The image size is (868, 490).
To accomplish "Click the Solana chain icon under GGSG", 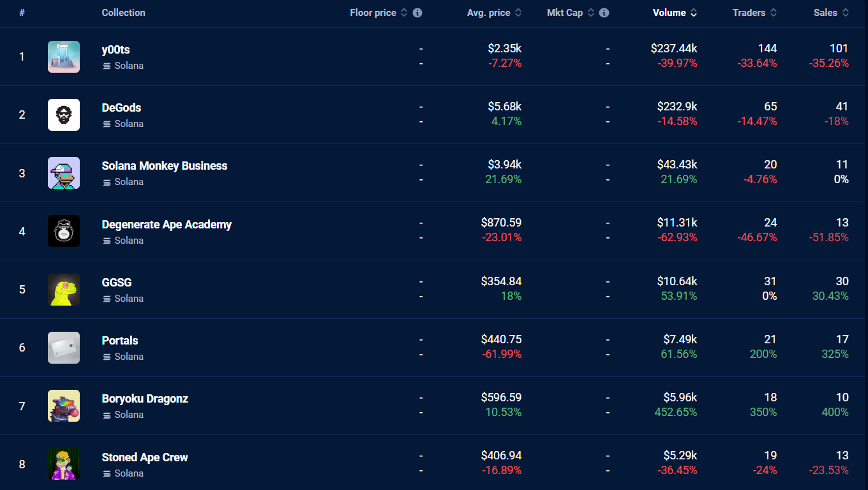I will pos(107,299).
